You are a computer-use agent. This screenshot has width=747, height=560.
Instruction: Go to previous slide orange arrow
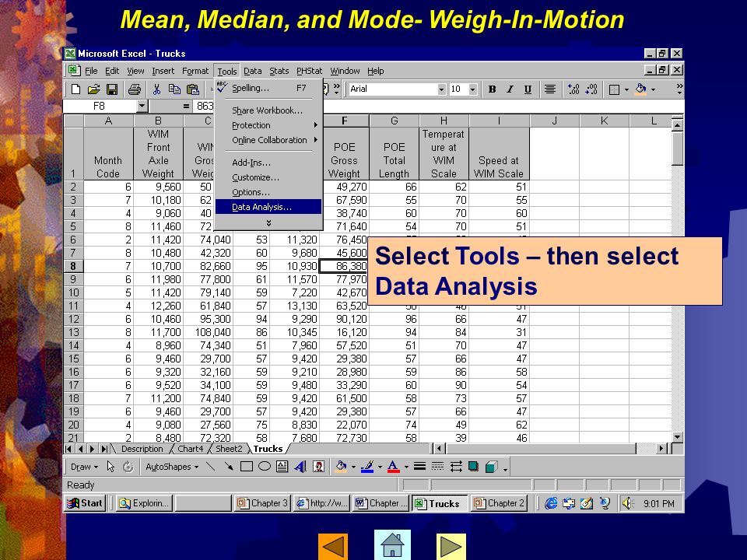tap(332, 547)
